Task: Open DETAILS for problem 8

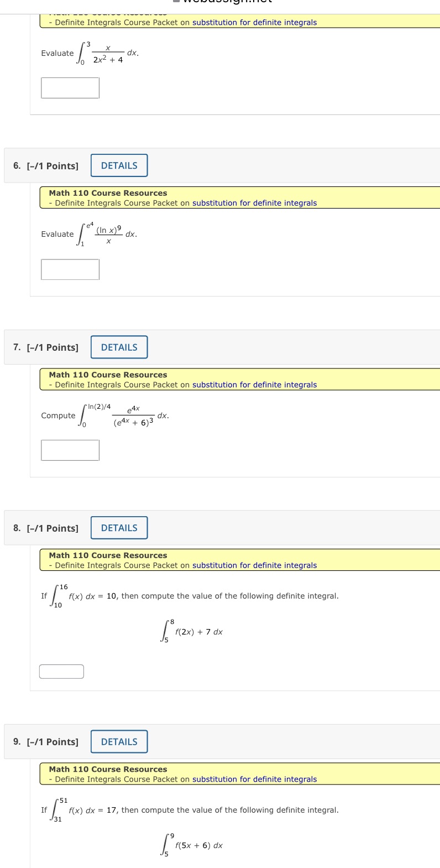Action: 119,527
